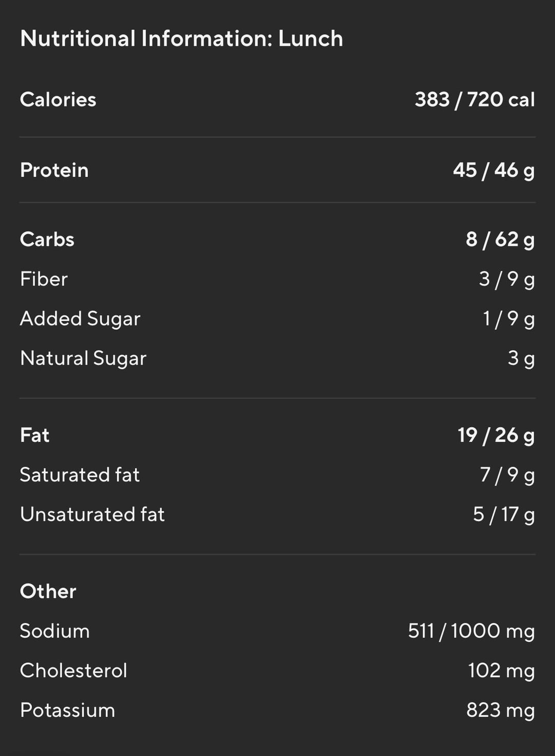Select the 102 mg cholesterol value
Screen dimensions: 555x756
(x=502, y=671)
